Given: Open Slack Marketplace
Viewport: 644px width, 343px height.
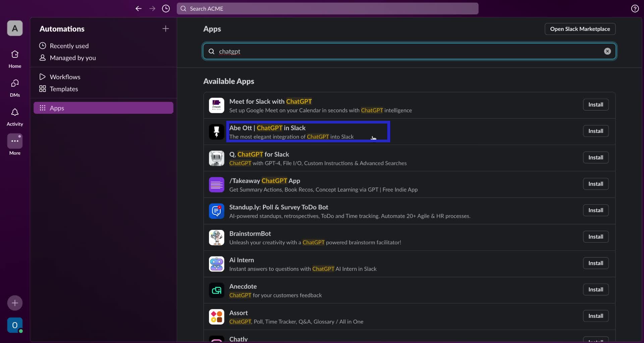Looking at the screenshot, I should 580,29.
